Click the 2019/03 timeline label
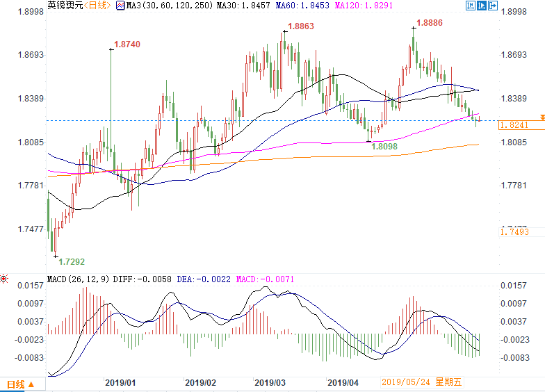The width and height of the screenshot is (545, 392). (270, 382)
